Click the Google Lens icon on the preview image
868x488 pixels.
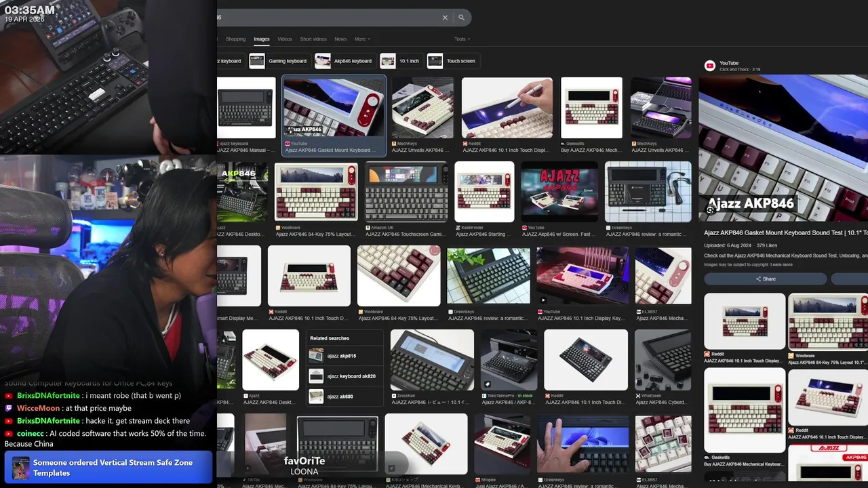710,210
